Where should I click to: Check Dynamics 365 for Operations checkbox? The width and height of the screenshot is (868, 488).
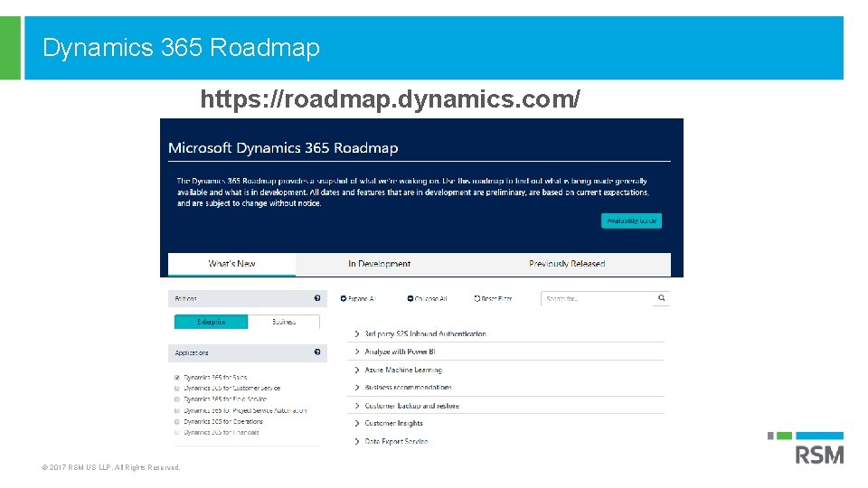[177, 422]
